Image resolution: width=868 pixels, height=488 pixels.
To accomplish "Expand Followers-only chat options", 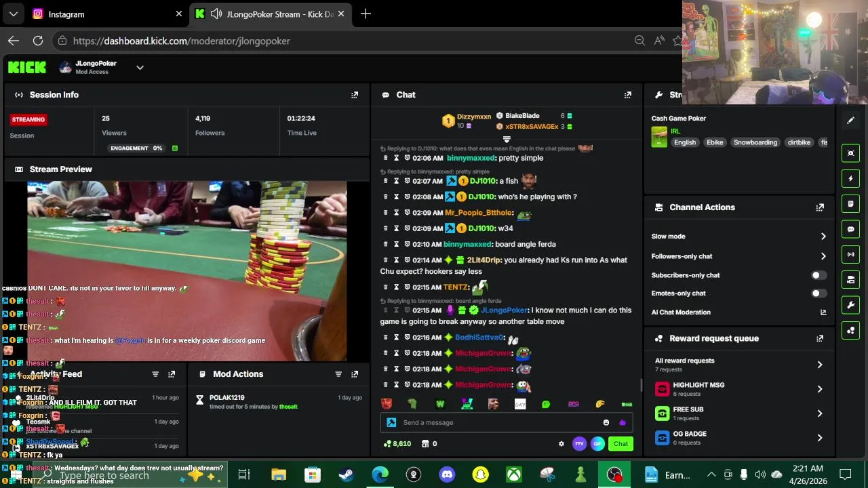I will click(823, 256).
